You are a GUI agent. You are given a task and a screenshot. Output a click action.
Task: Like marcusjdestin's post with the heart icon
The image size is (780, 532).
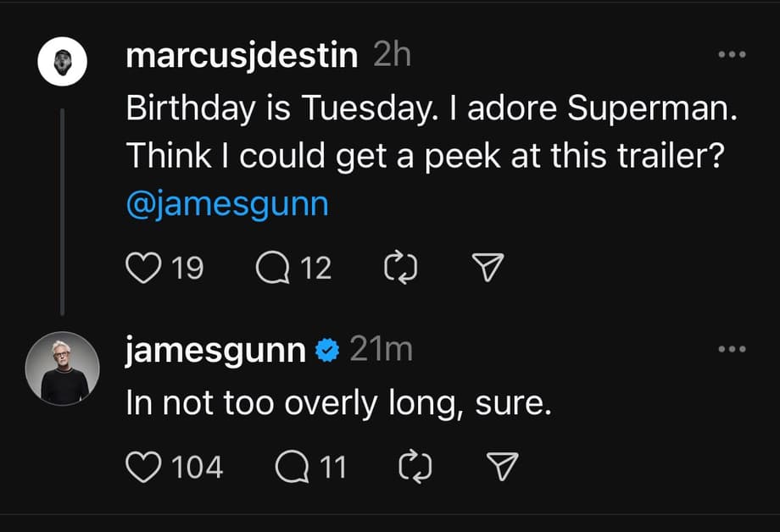point(142,269)
